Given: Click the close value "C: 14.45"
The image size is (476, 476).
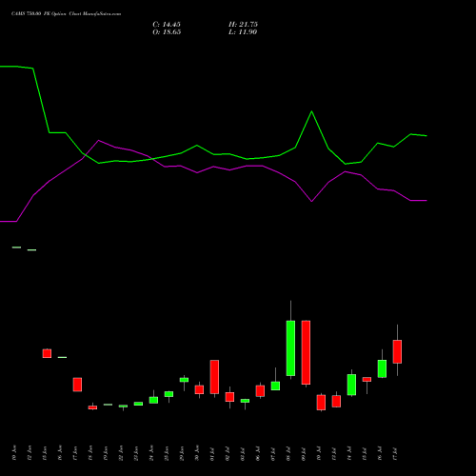Looking at the screenshot, I should coord(167,25).
